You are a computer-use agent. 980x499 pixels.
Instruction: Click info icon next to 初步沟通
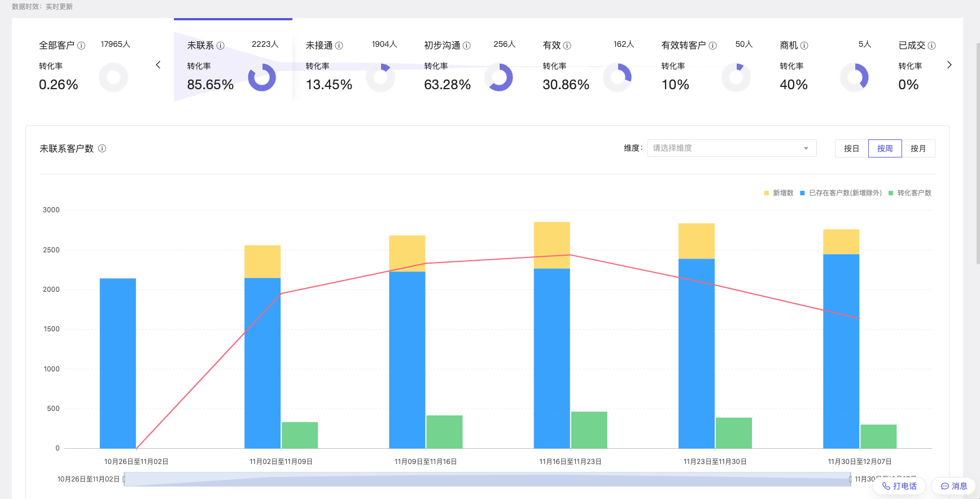[x=467, y=46]
